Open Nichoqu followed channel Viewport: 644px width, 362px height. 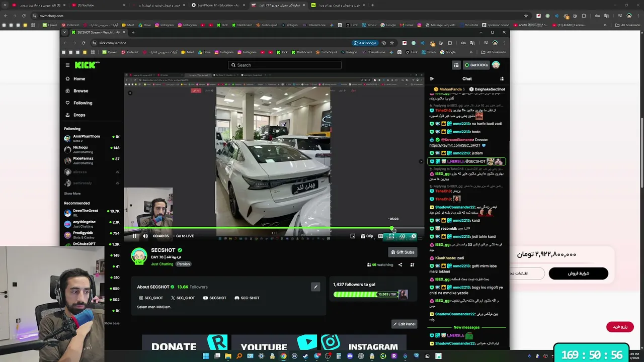tap(92, 149)
